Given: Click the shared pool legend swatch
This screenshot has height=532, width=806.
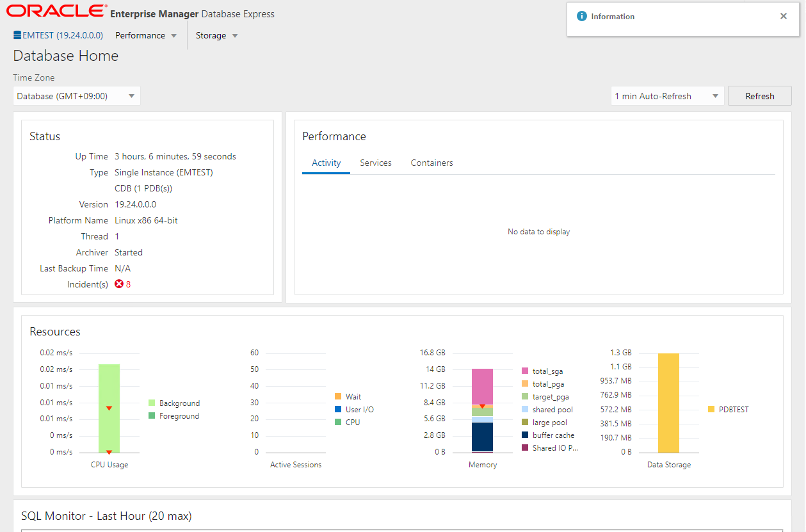Looking at the screenshot, I should pyautogui.click(x=525, y=410).
